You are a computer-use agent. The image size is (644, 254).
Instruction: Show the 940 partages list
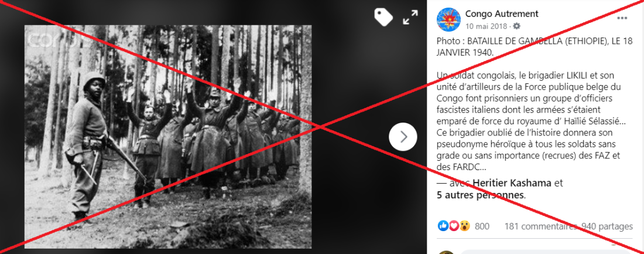point(608,226)
